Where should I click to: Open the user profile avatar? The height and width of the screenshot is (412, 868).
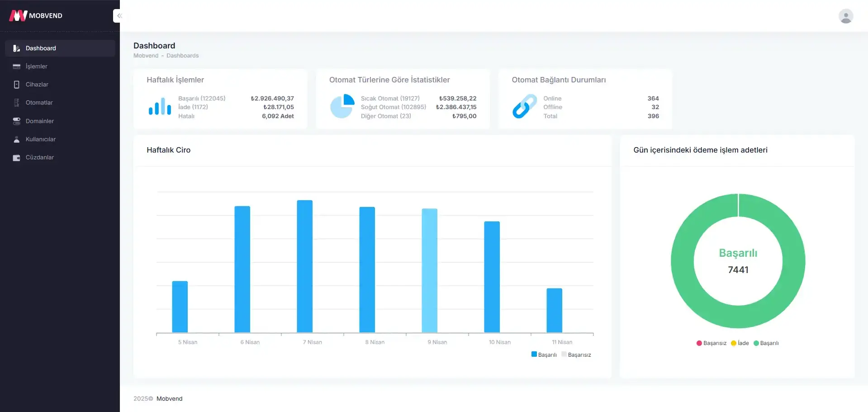pos(845,16)
